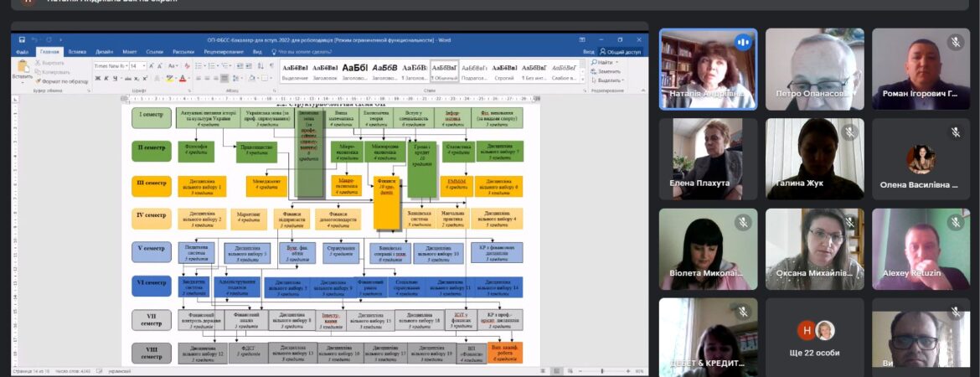Screen dimensions: 980x377
Task: Click the muted mic icon on Роман Ігорович tile
Action: click(x=955, y=42)
